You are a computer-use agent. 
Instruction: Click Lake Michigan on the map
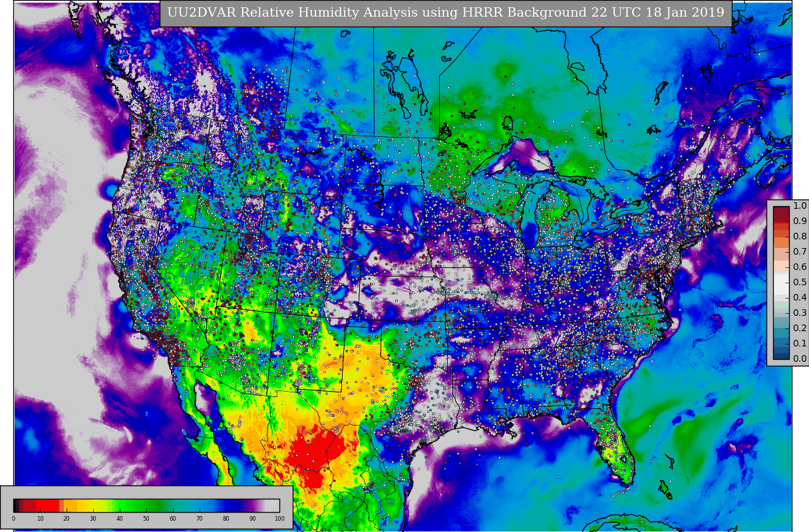pos(529,216)
